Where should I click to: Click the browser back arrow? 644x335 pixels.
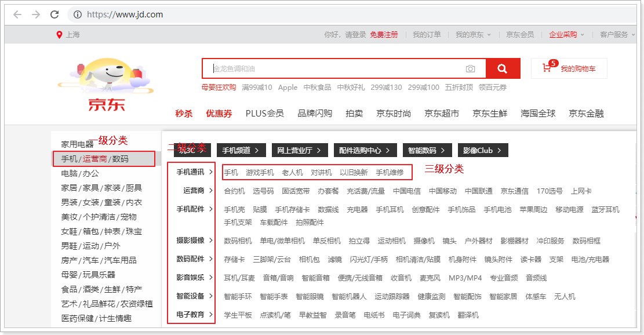(17, 14)
